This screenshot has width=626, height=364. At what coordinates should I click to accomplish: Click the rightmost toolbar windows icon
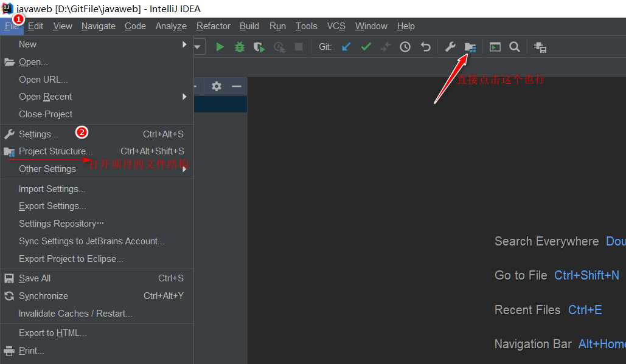point(540,47)
